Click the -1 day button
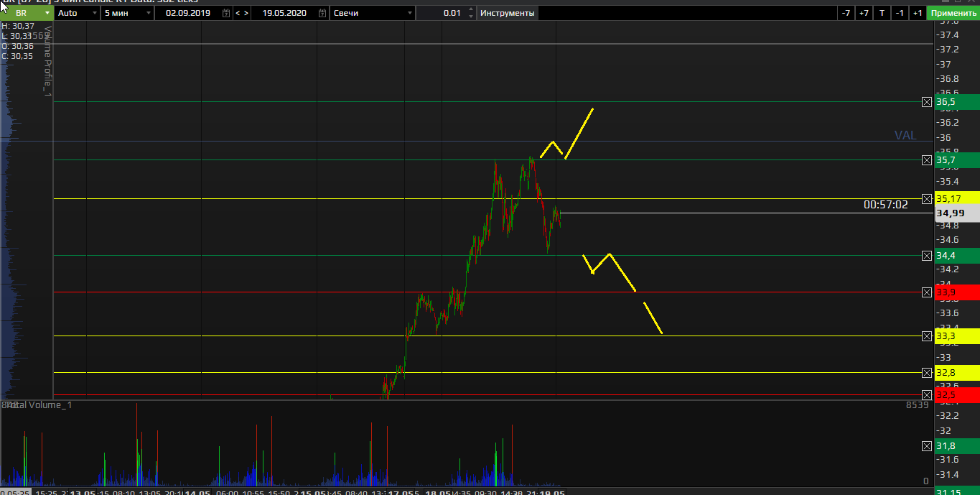This screenshot has width=980, height=495. (x=900, y=13)
